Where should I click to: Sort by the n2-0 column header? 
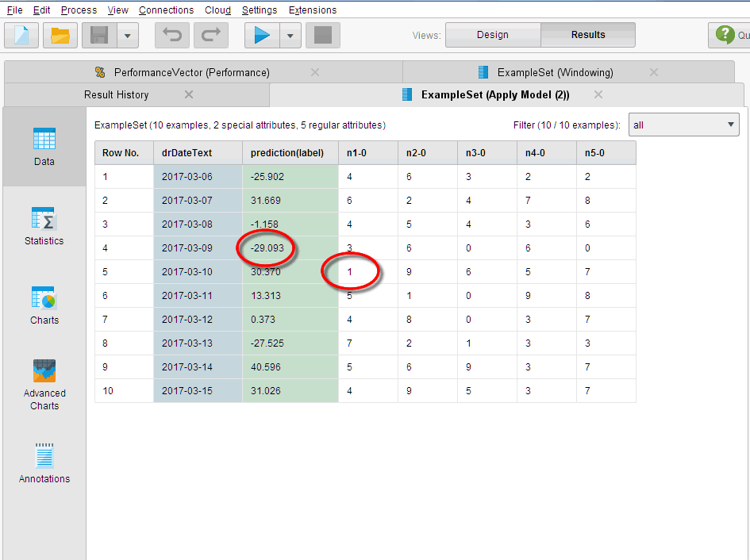[428, 153]
